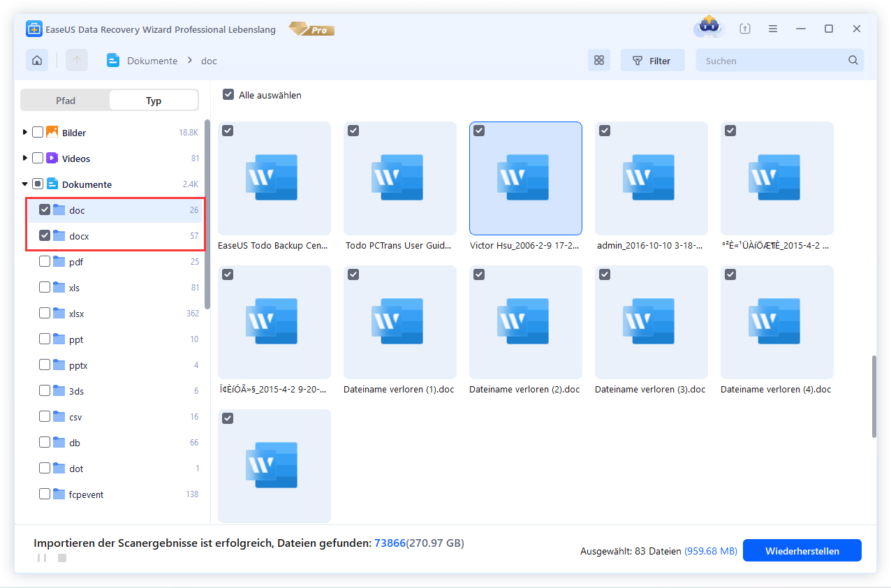This screenshot has width=891, height=588.
Task: Click the Bilder category icon
Action: (x=52, y=132)
